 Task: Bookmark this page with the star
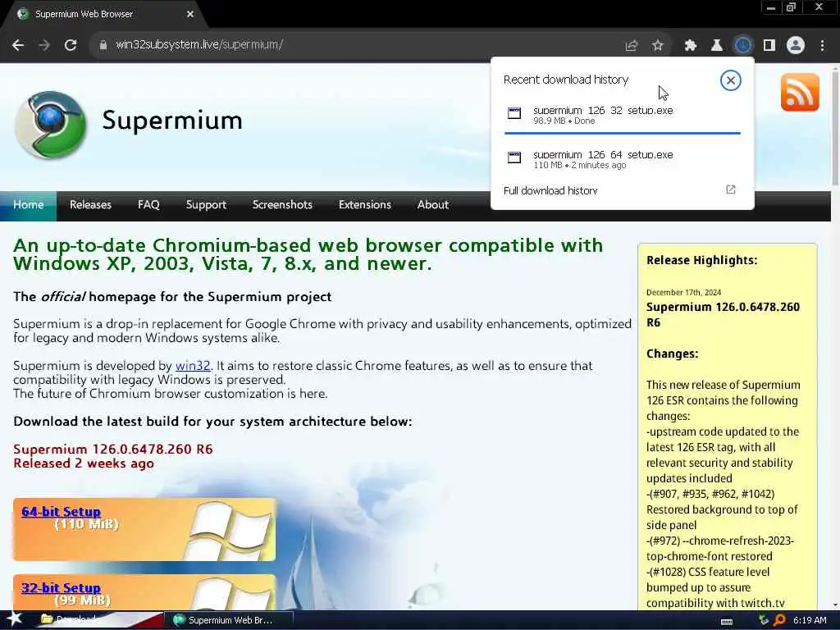click(x=658, y=46)
